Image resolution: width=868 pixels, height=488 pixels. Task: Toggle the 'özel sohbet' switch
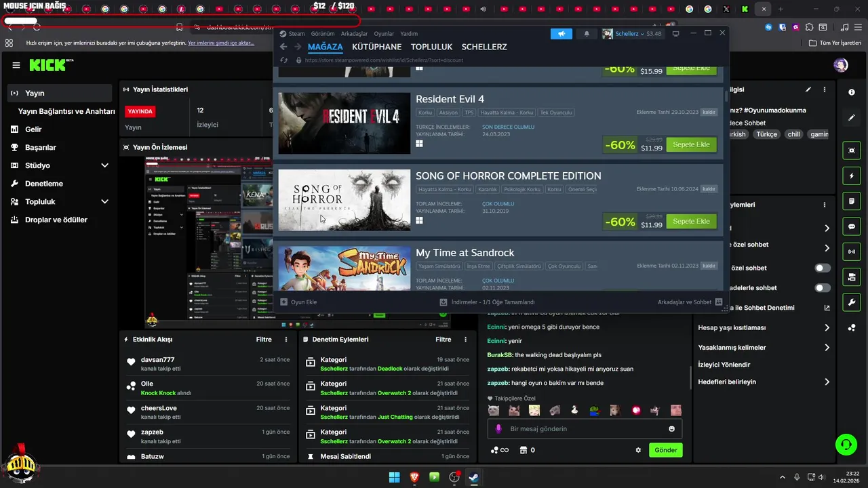click(x=823, y=268)
